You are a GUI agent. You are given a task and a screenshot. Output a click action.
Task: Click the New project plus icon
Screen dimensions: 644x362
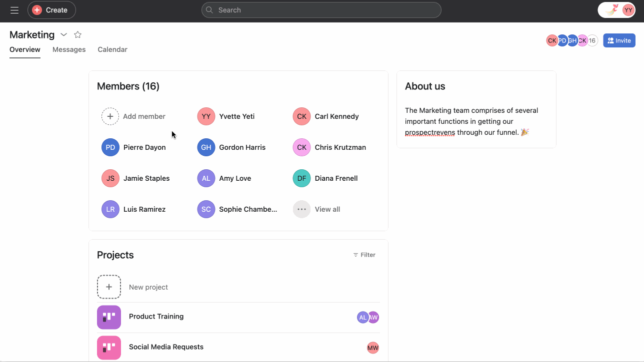(109, 287)
